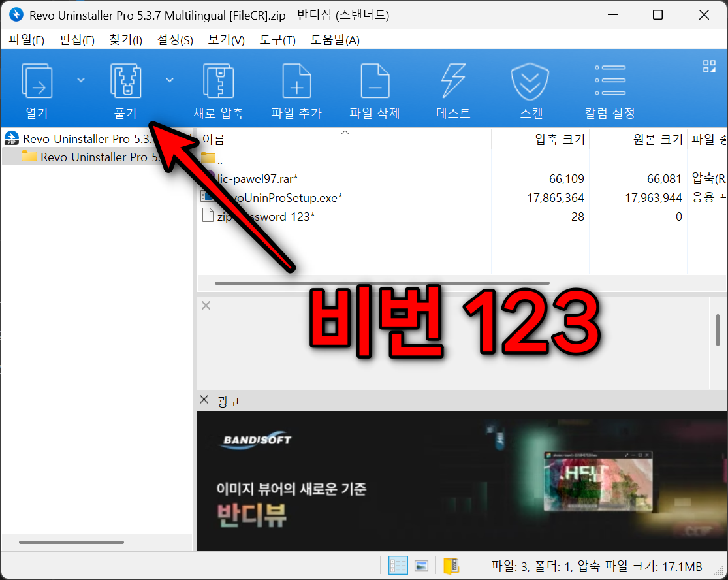
Task: Click the folder tree horizontal scrollbar
Action: [x=72, y=542]
